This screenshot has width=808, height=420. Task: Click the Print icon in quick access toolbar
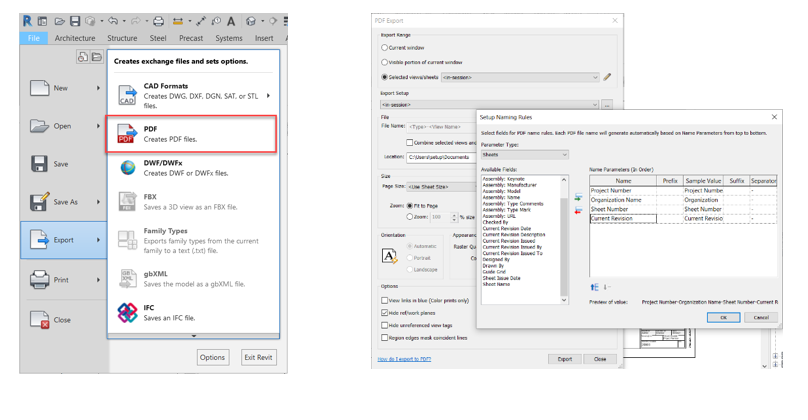click(x=159, y=21)
